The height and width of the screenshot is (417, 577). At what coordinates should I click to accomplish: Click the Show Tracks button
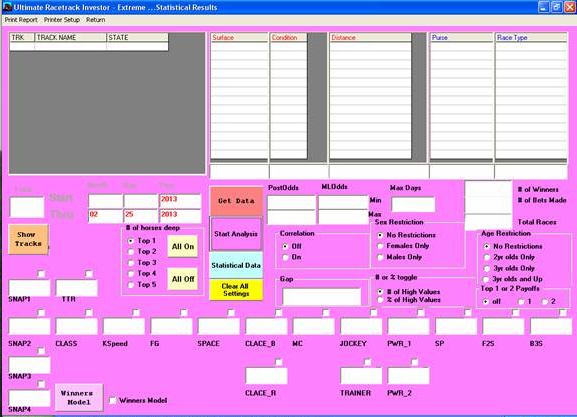point(28,239)
